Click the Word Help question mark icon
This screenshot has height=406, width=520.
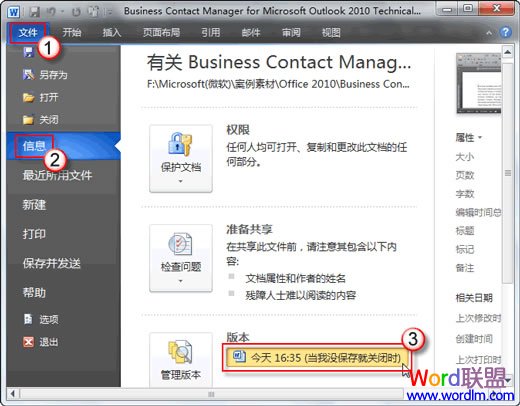coord(506,32)
